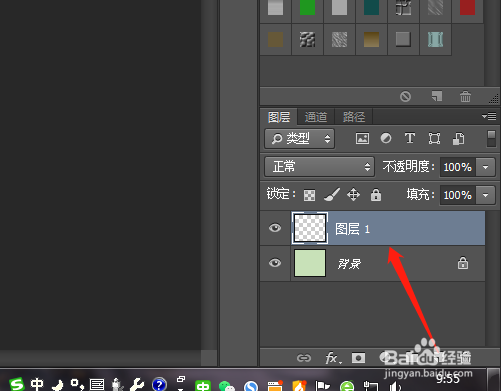Apply the flat brown style swatch
This screenshot has width=501, height=391.
[275, 39]
